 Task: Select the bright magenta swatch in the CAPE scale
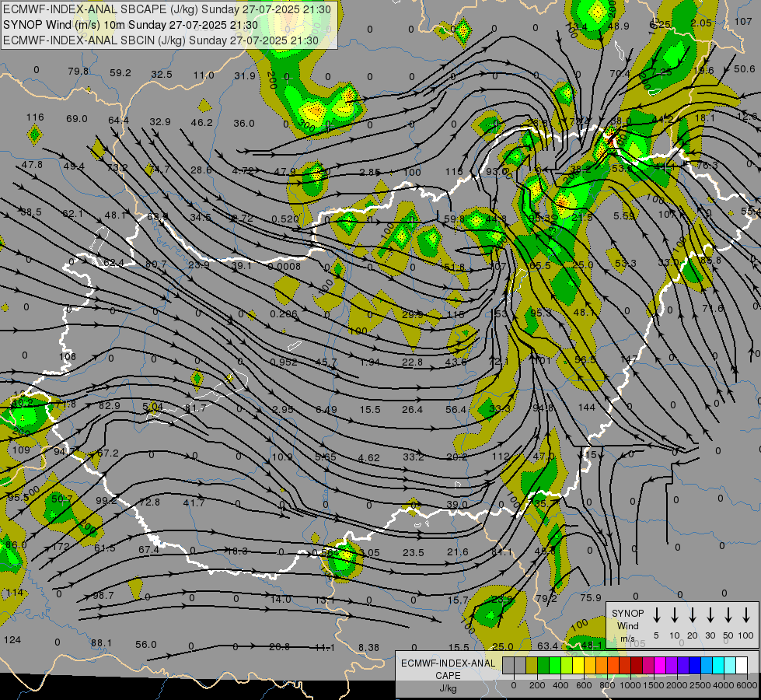pyautogui.click(x=660, y=666)
